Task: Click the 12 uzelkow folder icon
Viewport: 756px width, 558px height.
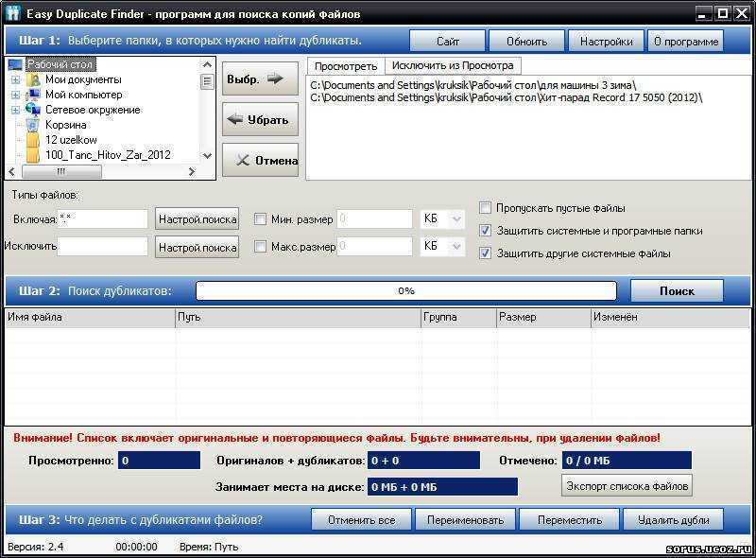Action: click(33, 140)
